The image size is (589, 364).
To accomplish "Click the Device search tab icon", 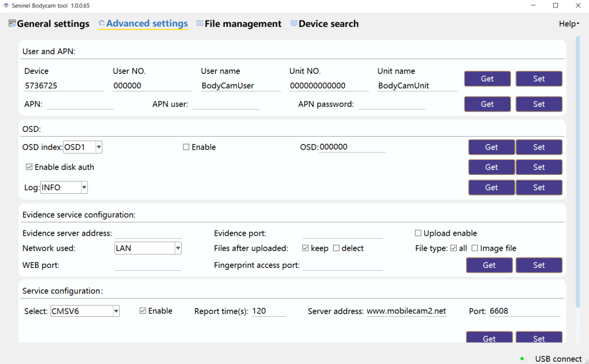I will pos(293,24).
